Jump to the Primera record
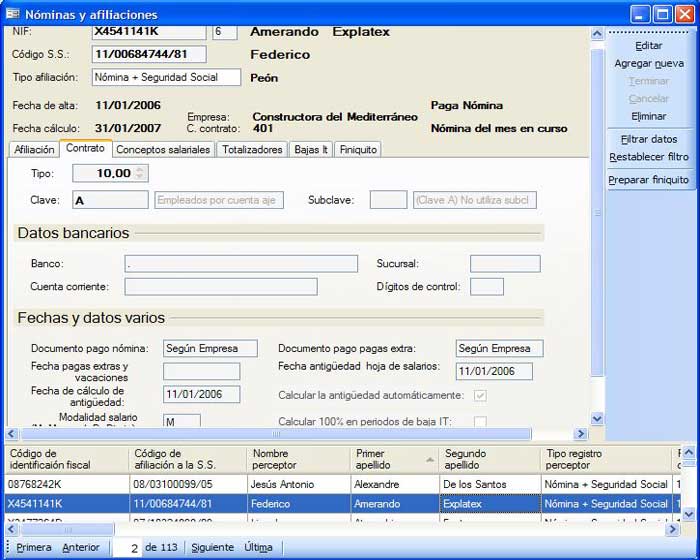This screenshot has height=560, width=700. pyautogui.click(x=33, y=547)
